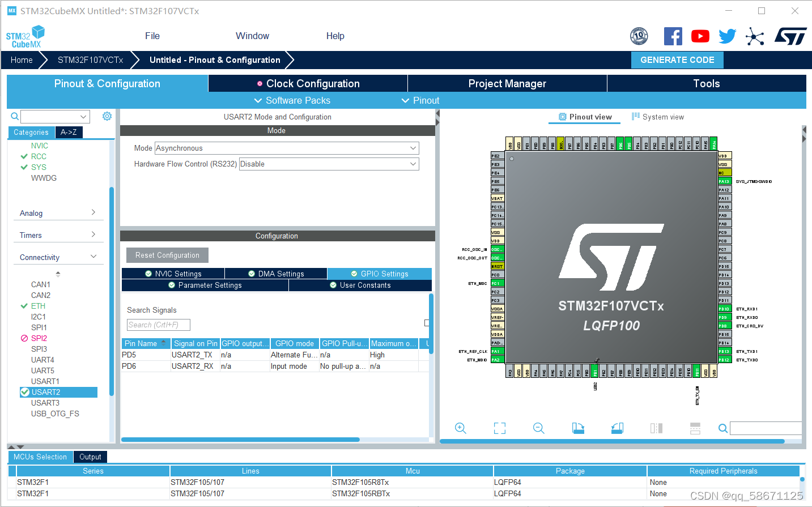812x507 pixels.
Task: Zoom in on the chip pinout diagram
Action: click(460, 428)
